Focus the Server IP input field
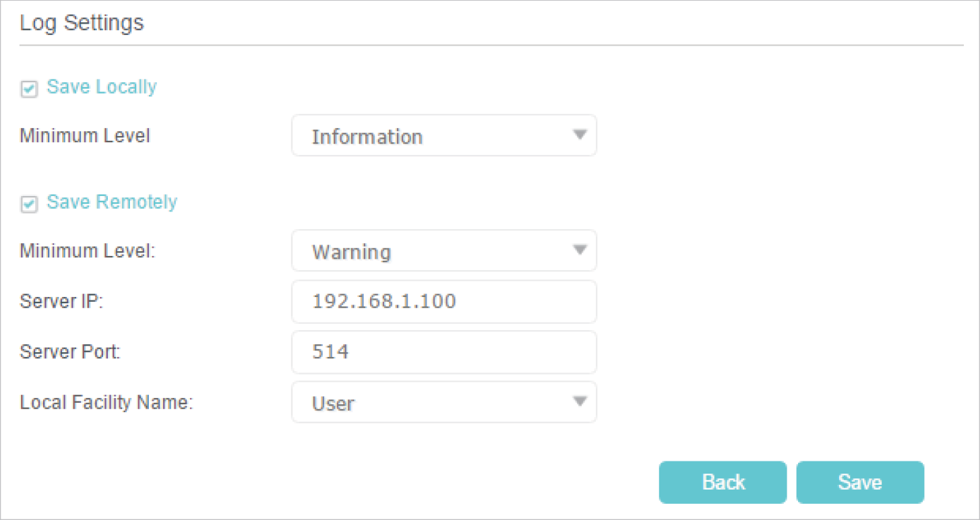The width and height of the screenshot is (980, 520). click(443, 301)
